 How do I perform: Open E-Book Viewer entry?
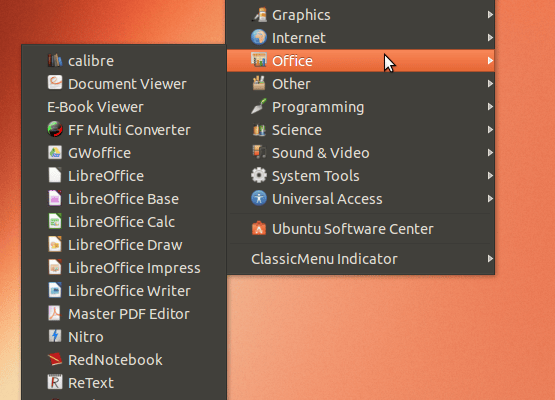pyautogui.click(x=124, y=107)
